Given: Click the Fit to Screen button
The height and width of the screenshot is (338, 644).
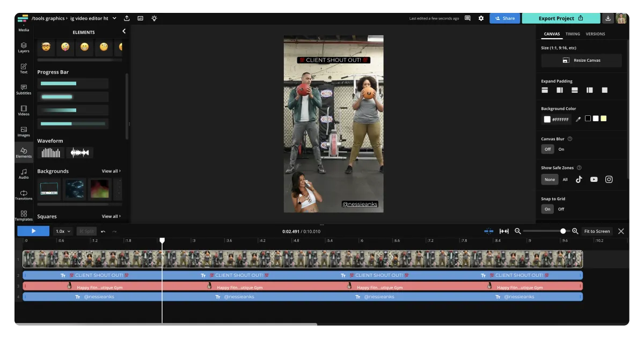Looking at the screenshot, I should (x=597, y=231).
